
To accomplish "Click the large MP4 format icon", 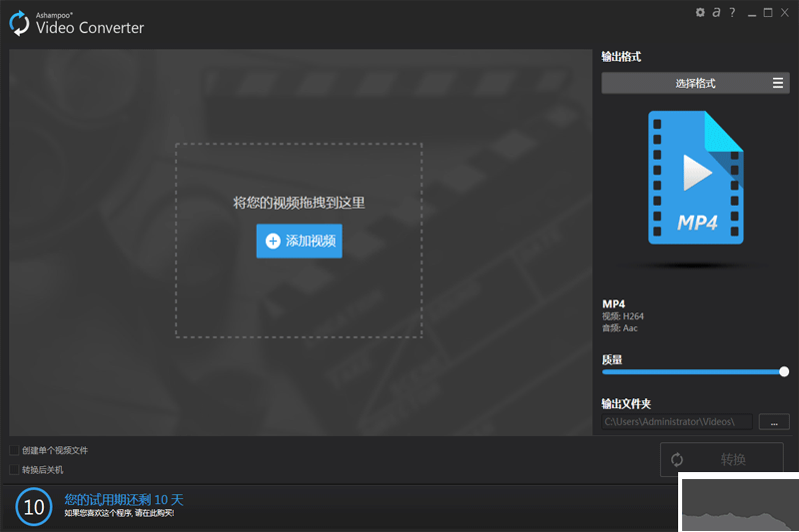I will pyautogui.click(x=695, y=177).
